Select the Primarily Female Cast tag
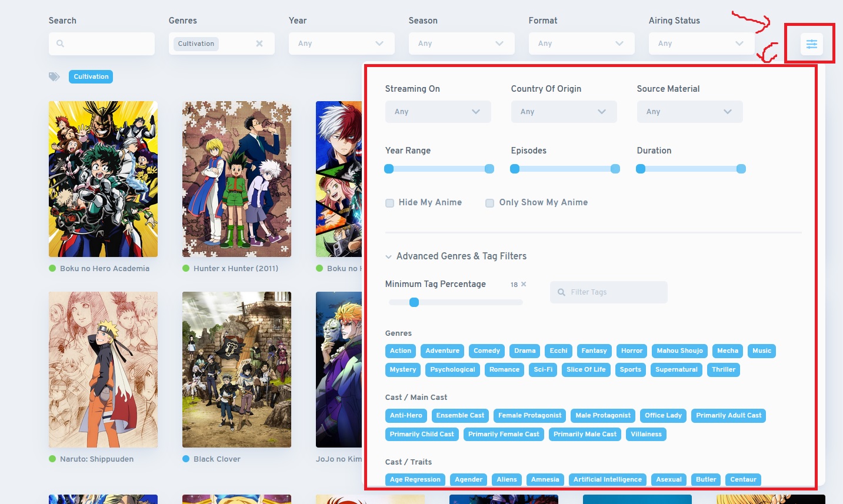 (x=504, y=435)
